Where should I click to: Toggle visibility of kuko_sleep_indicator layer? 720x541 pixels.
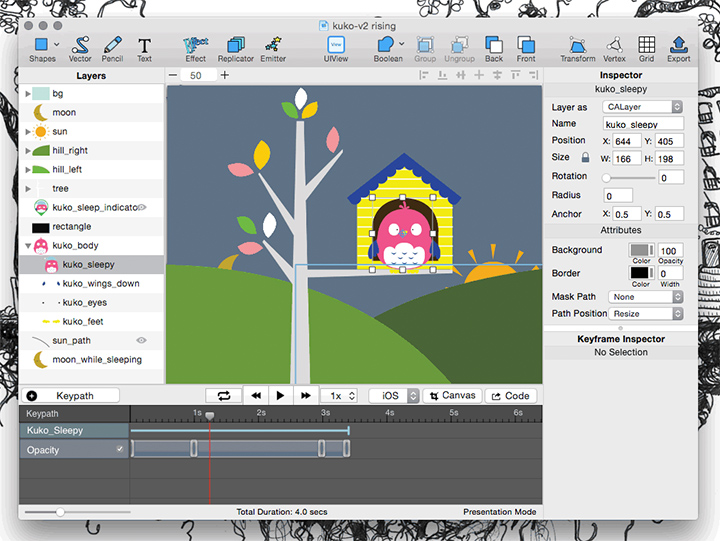pos(141,208)
